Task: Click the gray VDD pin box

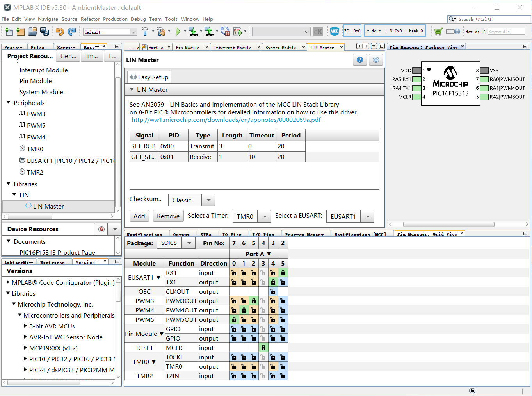Action: tap(417, 70)
